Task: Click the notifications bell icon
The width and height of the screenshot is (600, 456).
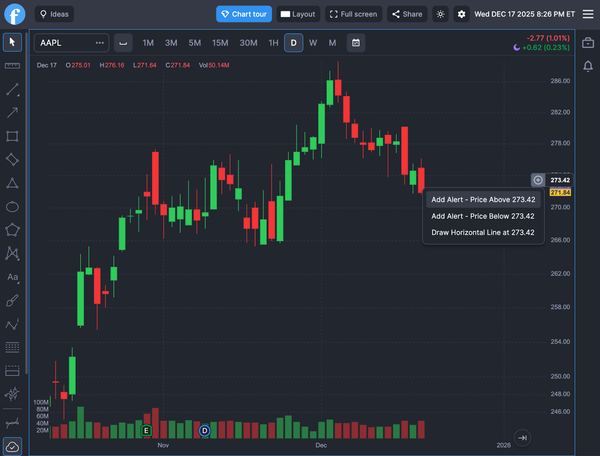Action: [587, 66]
